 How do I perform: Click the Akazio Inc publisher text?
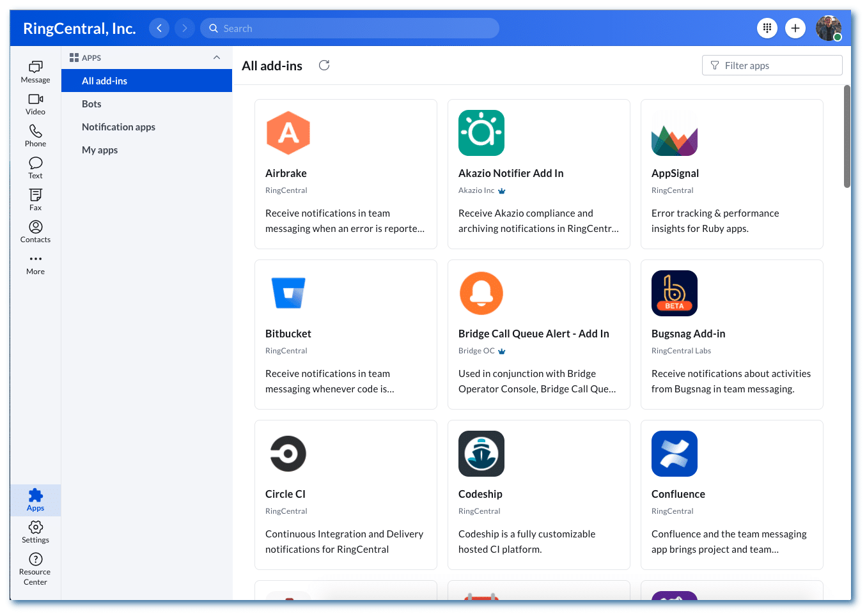click(476, 190)
